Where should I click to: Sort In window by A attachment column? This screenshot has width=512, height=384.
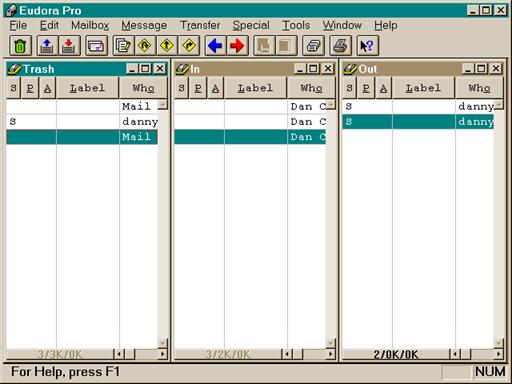coord(215,88)
